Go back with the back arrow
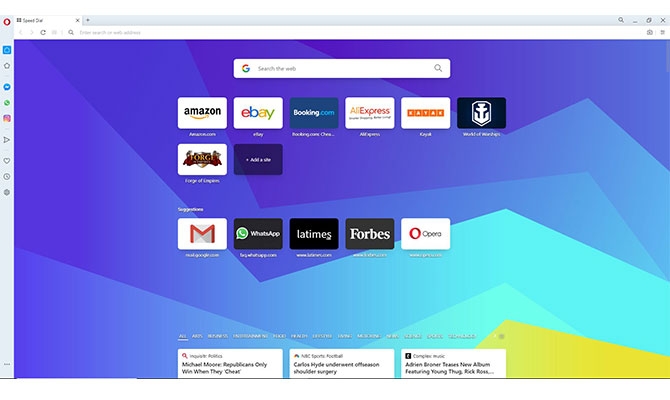Screen dimensions: 670x400 coord(20,32)
